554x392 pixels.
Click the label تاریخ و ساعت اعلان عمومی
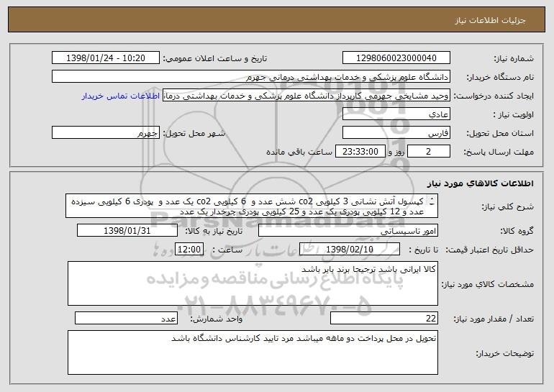pos(215,58)
